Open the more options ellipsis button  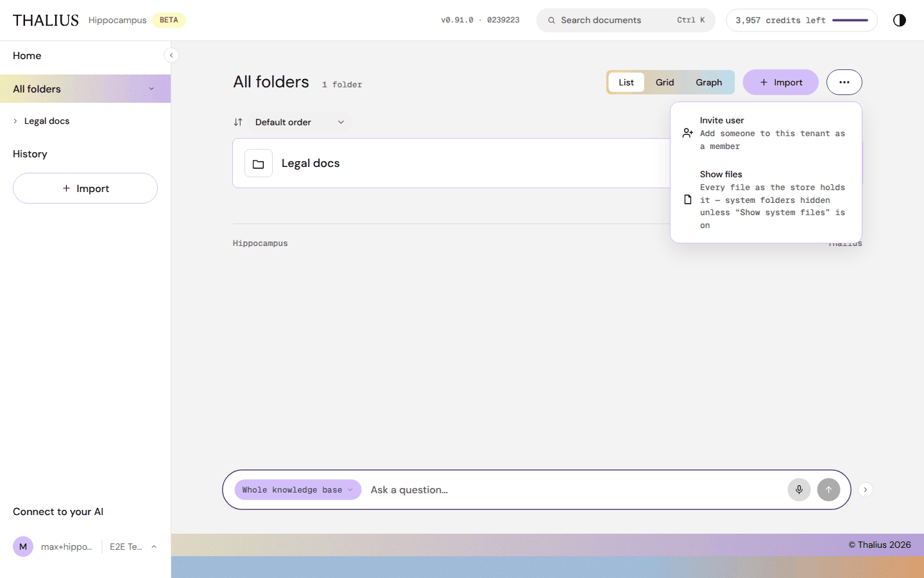[844, 82]
